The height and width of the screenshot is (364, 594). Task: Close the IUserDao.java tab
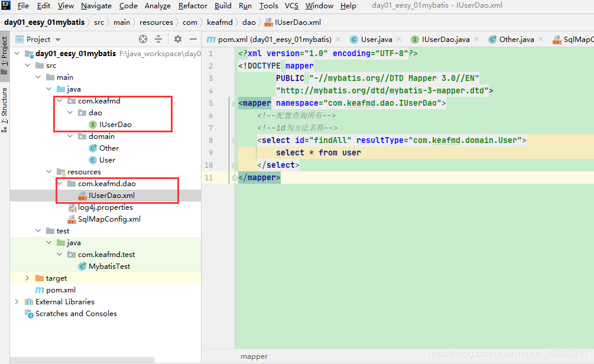click(x=476, y=39)
